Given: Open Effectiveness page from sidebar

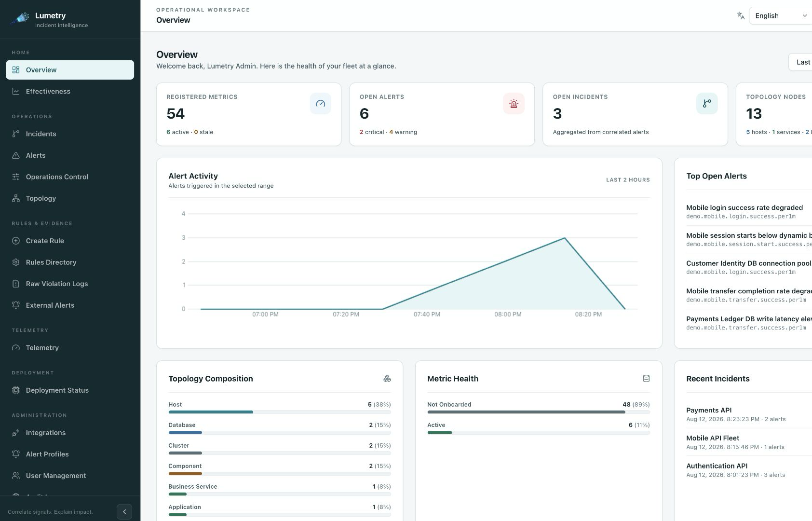Looking at the screenshot, I should pyautogui.click(x=70, y=91).
